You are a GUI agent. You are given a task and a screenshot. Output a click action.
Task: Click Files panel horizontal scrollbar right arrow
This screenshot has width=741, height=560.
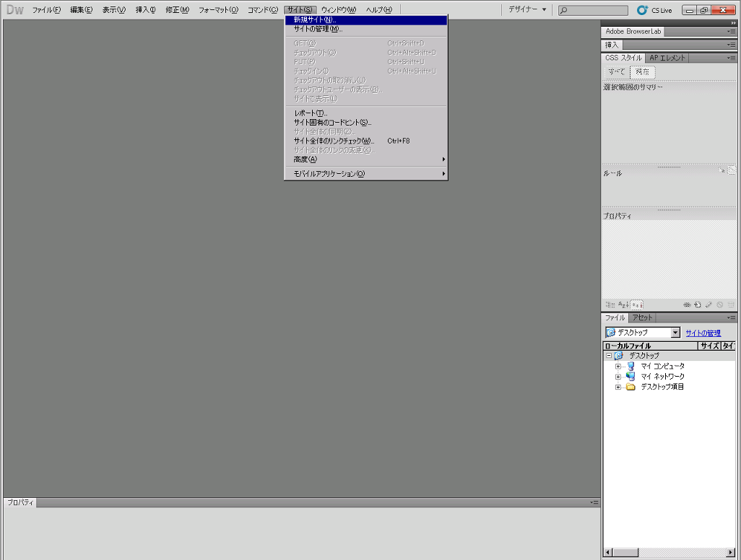(x=731, y=553)
